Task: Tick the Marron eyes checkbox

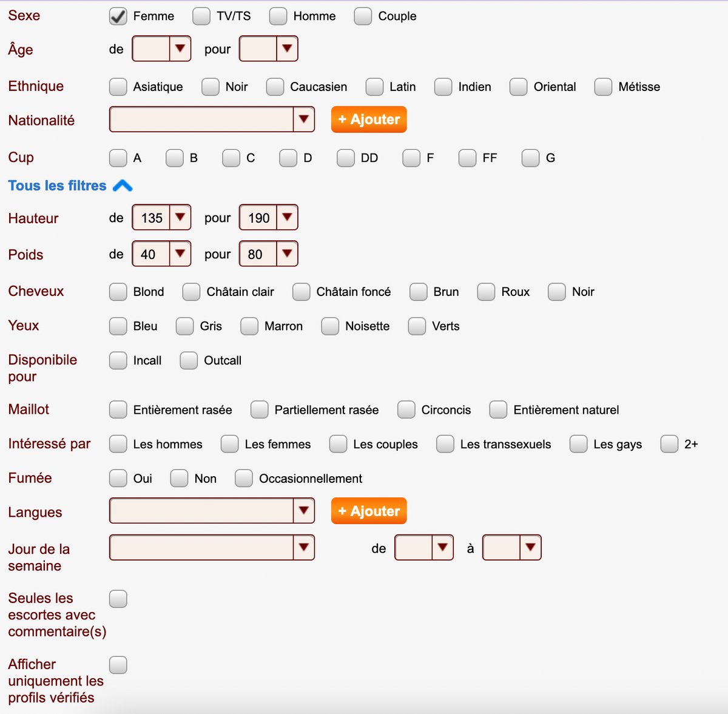Action: coord(249,326)
